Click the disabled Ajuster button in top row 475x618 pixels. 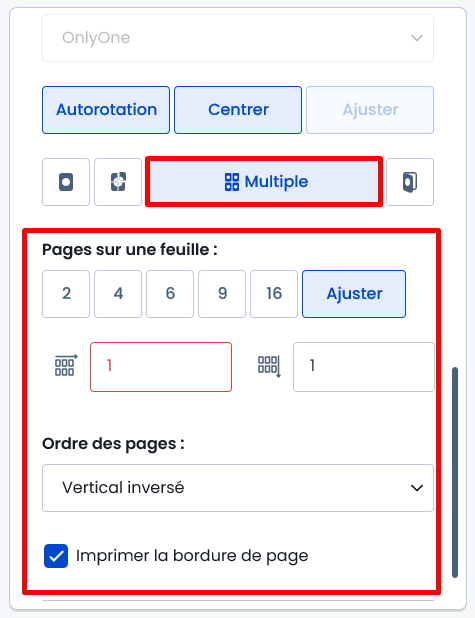click(x=370, y=110)
